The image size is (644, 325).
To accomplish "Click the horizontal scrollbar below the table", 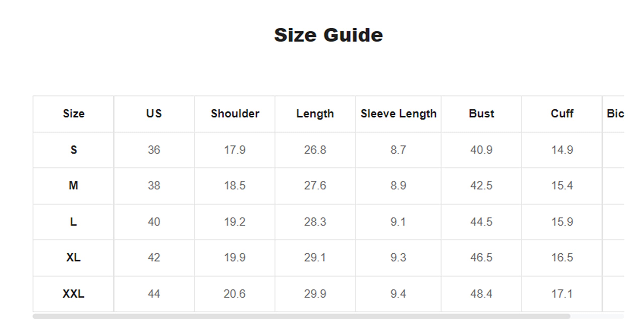I will click(x=301, y=316).
